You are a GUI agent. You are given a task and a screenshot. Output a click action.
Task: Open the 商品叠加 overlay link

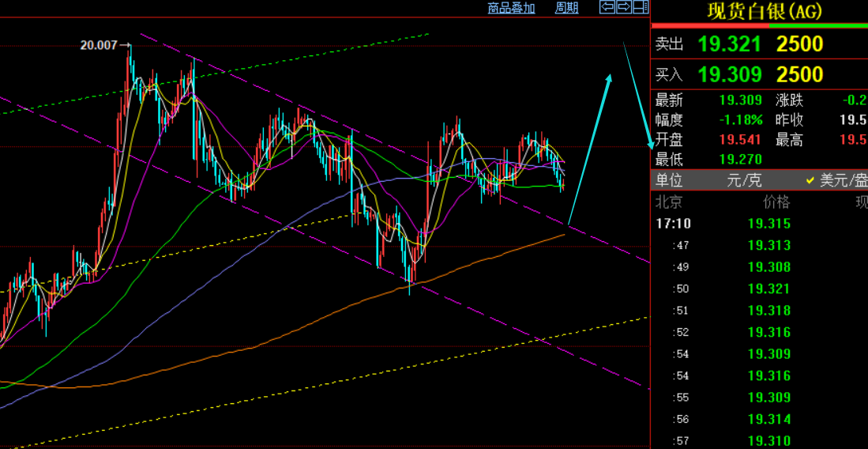pos(512,8)
